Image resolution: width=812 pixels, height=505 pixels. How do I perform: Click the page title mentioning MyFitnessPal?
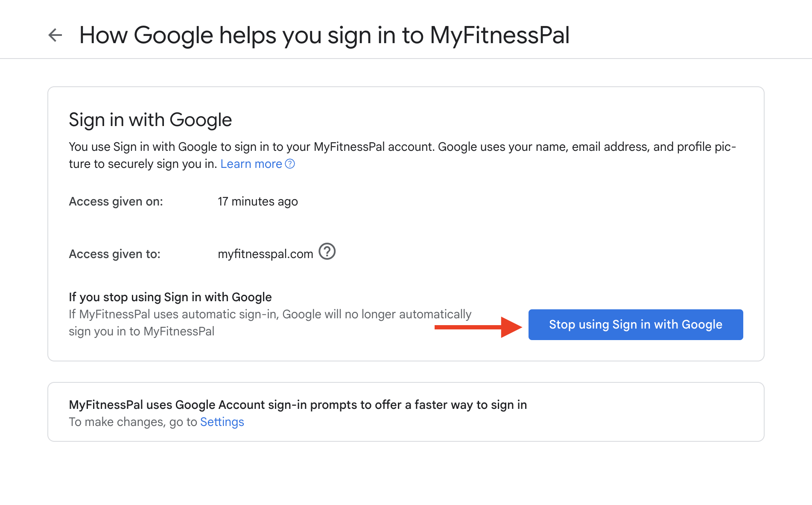point(324,35)
